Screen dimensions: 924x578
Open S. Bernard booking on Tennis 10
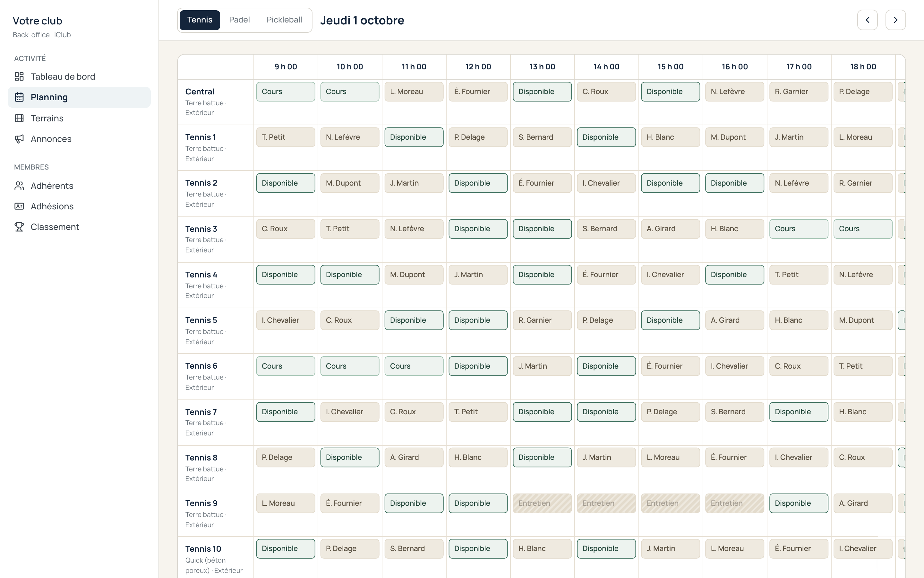pyautogui.click(x=414, y=549)
